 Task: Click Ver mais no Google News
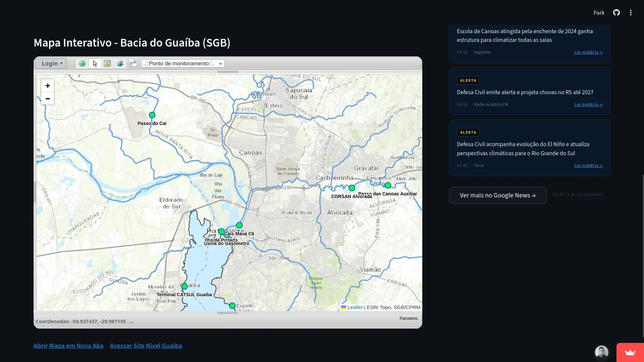pos(498,195)
